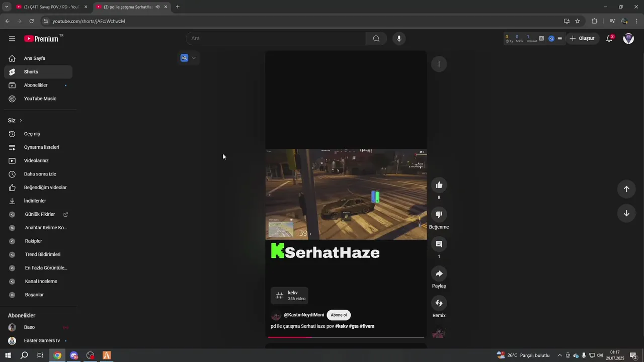Open the Short's three-dot options menu
Viewport: 644px width, 362px height.
tap(439, 64)
